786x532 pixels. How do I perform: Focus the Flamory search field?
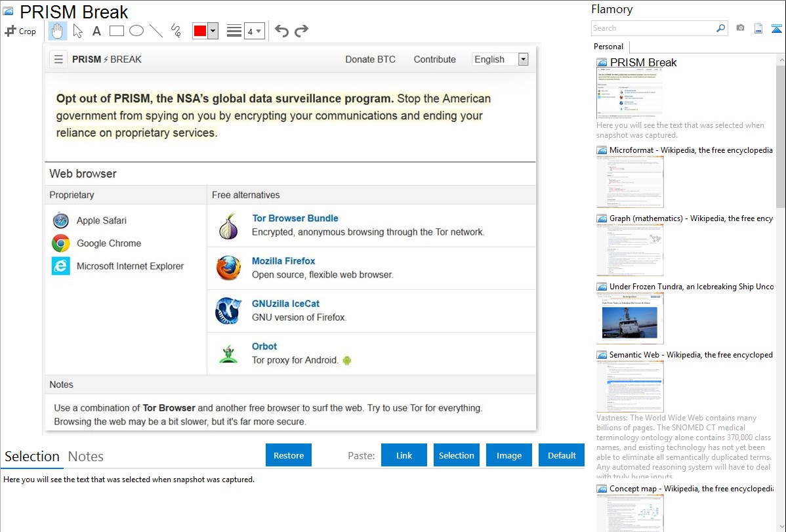653,28
